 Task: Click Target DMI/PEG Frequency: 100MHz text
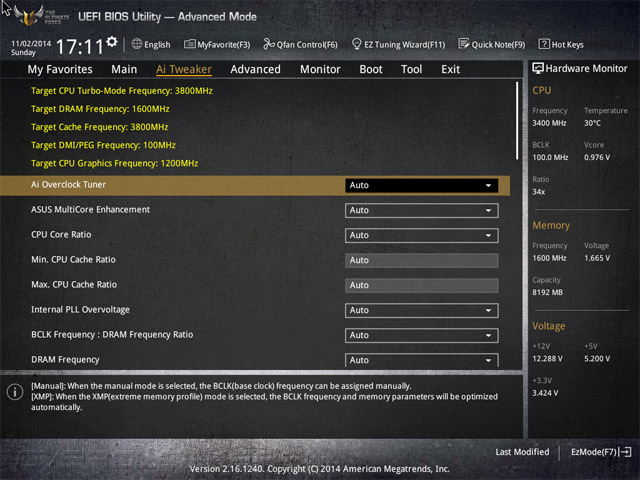click(103, 145)
